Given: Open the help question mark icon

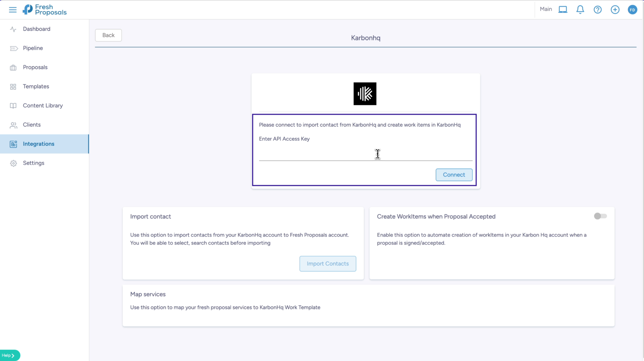Looking at the screenshot, I should [x=598, y=10].
